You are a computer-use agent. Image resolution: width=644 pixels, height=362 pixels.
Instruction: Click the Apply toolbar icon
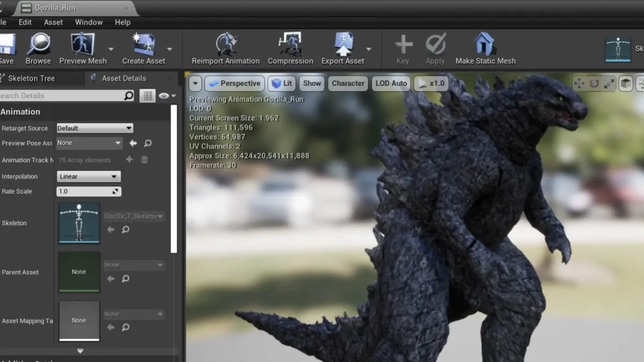point(435,44)
